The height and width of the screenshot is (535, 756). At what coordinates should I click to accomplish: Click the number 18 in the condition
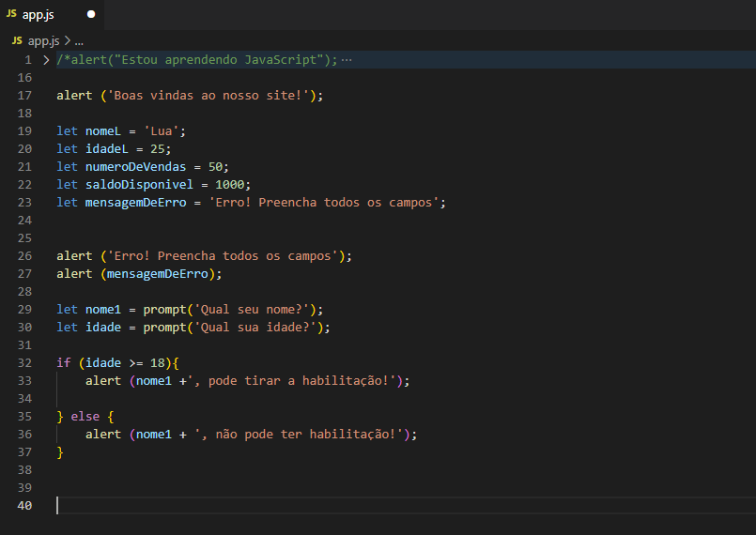pyautogui.click(x=157, y=363)
